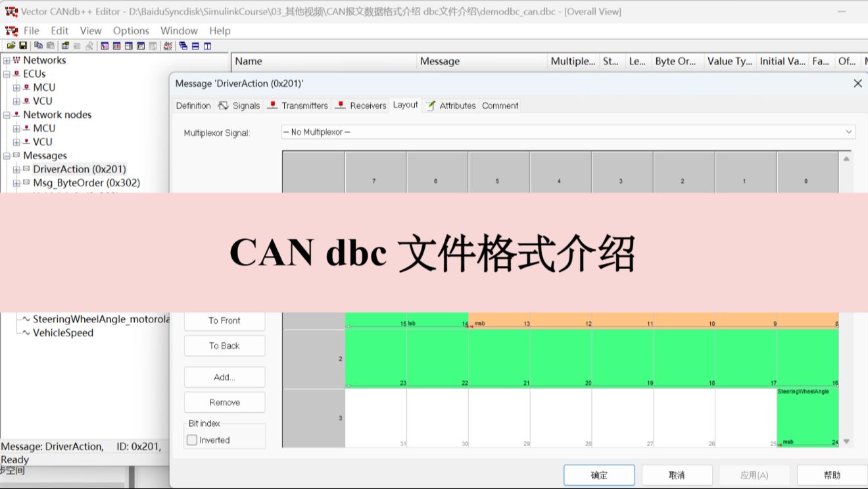
Task: Switch to the Receivers tab
Action: click(361, 105)
